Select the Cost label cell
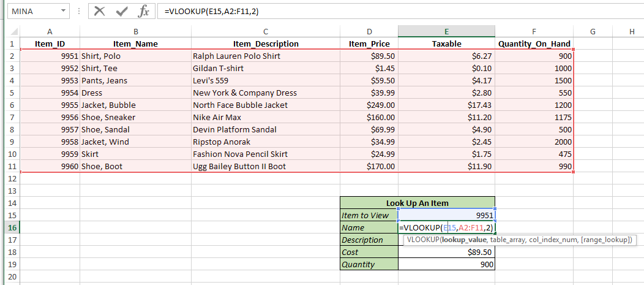The image size is (644, 285). (x=369, y=252)
